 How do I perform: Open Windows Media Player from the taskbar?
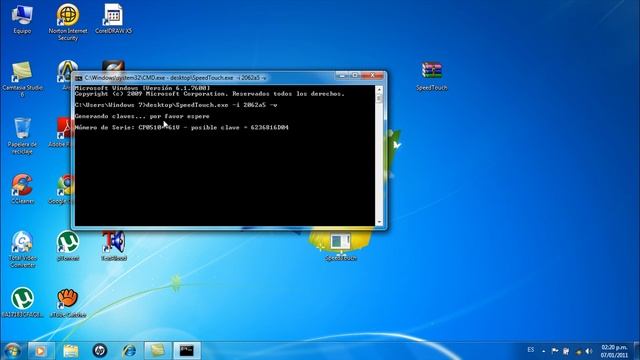pos(40,351)
